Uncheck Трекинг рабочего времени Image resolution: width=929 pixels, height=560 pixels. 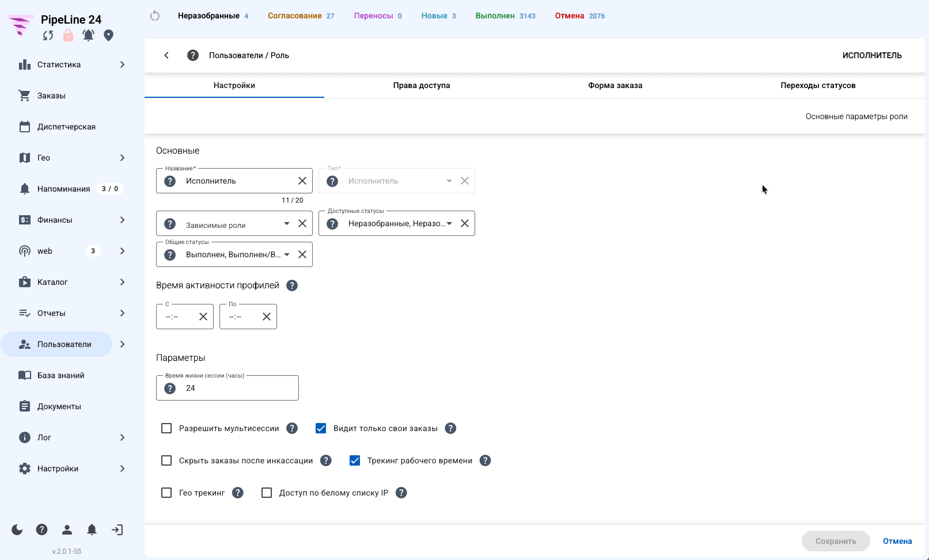pyautogui.click(x=355, y=460)
